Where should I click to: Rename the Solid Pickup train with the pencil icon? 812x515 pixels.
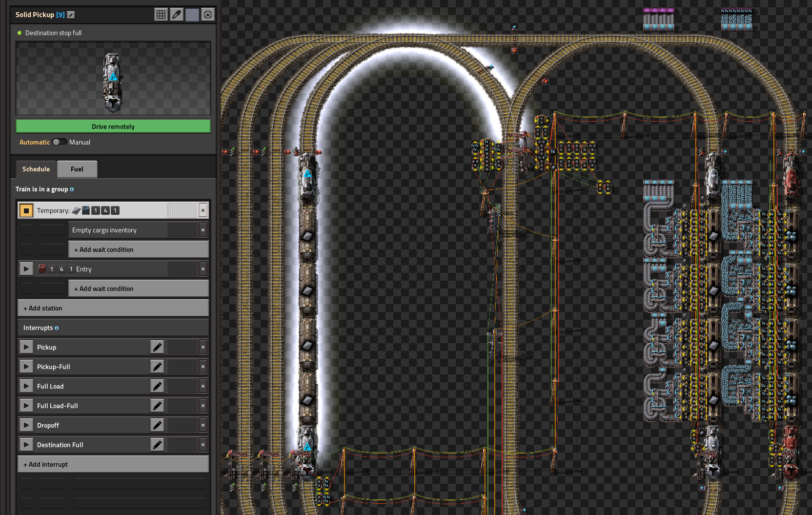(71, 15)
